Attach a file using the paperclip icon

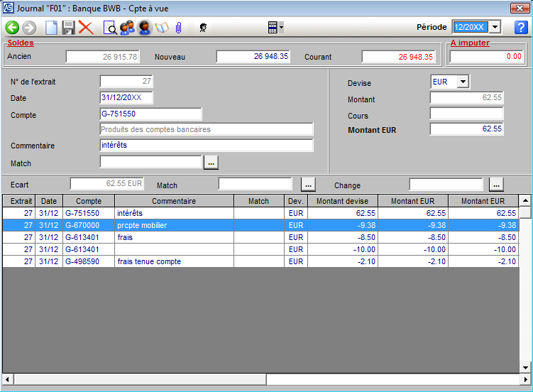point(179,28)
